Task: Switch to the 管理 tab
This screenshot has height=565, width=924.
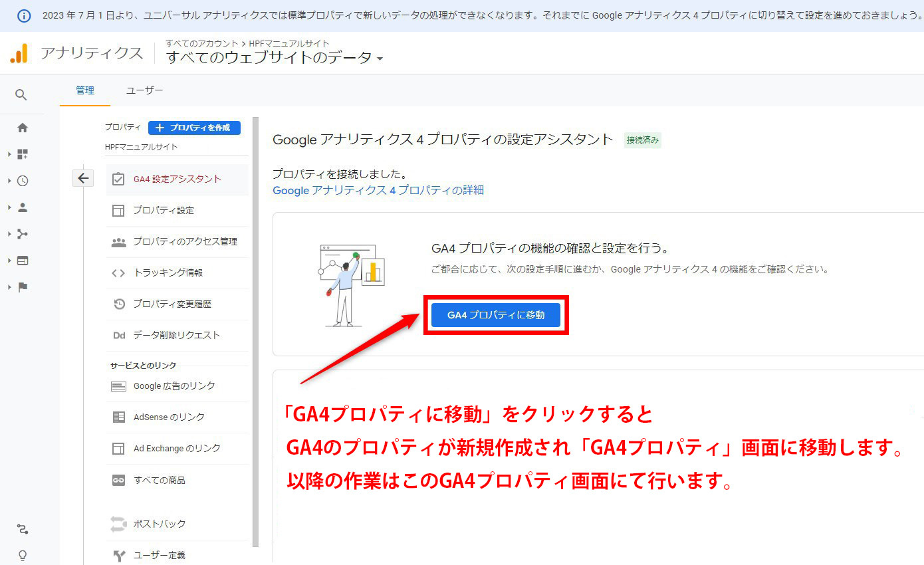Action: 85,90
